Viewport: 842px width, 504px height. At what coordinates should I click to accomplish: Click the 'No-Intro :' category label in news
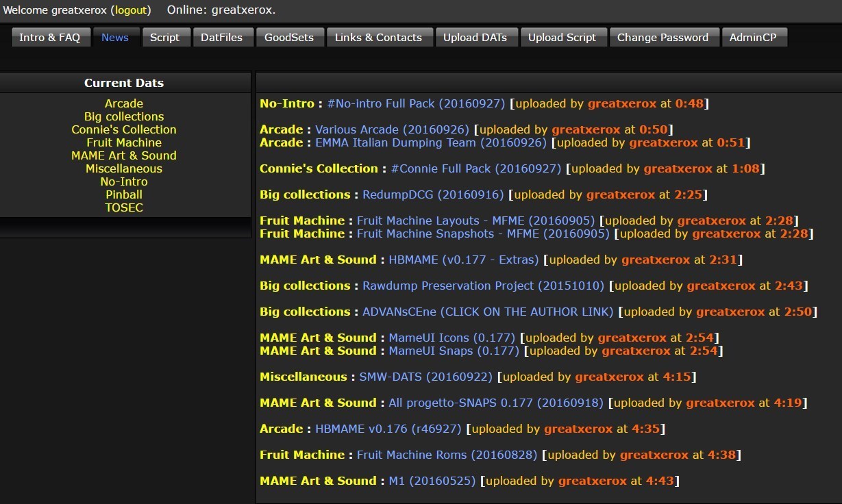291,103
